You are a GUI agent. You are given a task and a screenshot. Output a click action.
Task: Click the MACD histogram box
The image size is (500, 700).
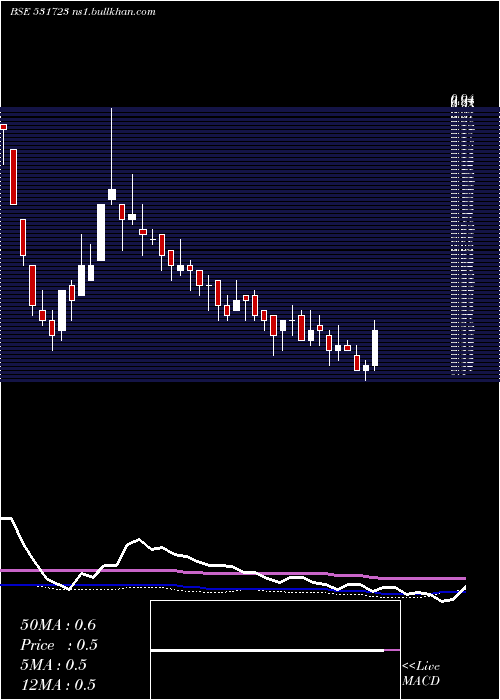[275, 650]
